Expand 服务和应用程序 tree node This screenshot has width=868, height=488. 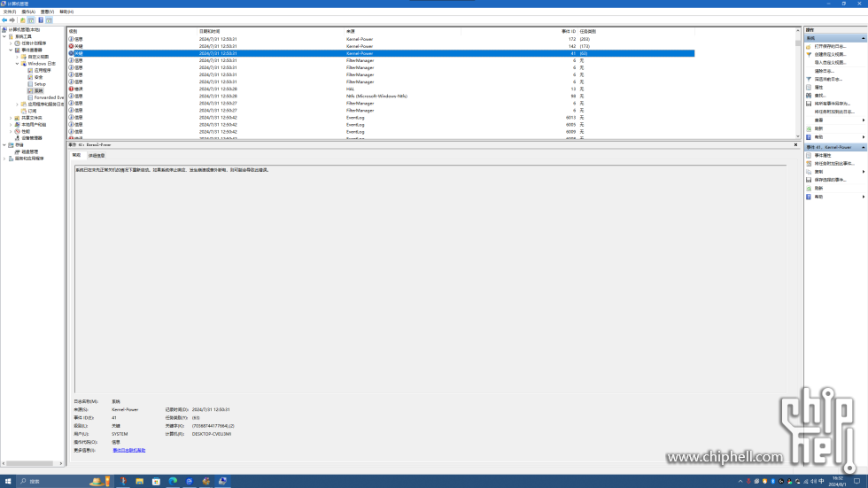click(x=4, y=159)
